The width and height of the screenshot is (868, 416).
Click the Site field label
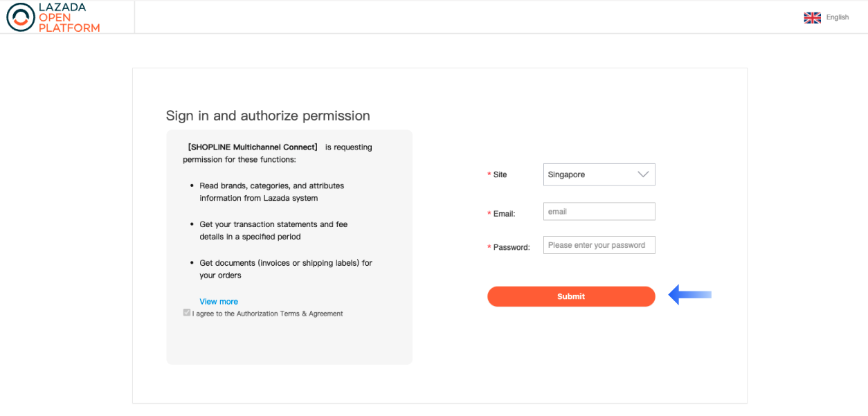pyautogui.click(x=500, y=175)
